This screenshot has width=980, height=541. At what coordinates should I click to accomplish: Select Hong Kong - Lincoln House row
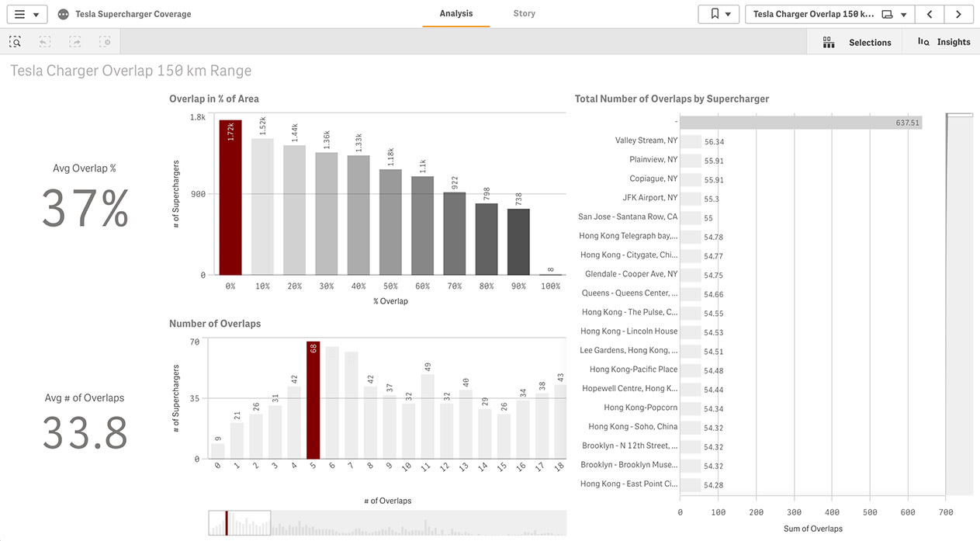pyautogui.click(x=629, y=331)
